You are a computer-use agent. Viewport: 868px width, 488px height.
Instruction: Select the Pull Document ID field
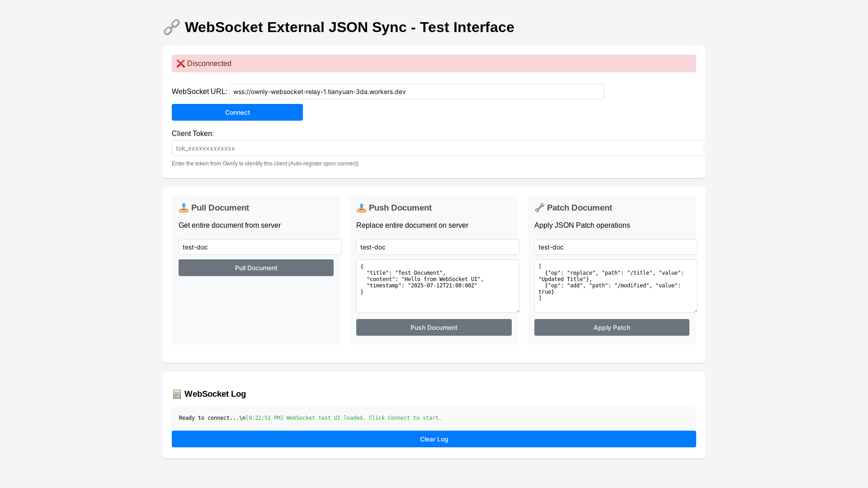pyautogui.click(x=260, y=247)
